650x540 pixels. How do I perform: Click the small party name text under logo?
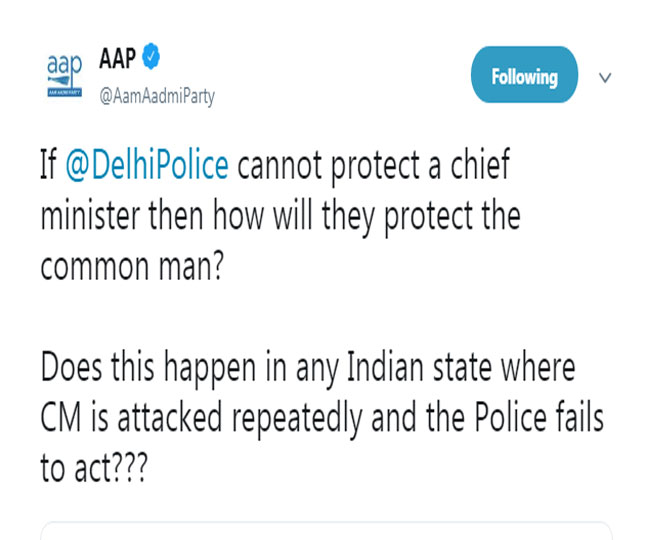point(66,91)
